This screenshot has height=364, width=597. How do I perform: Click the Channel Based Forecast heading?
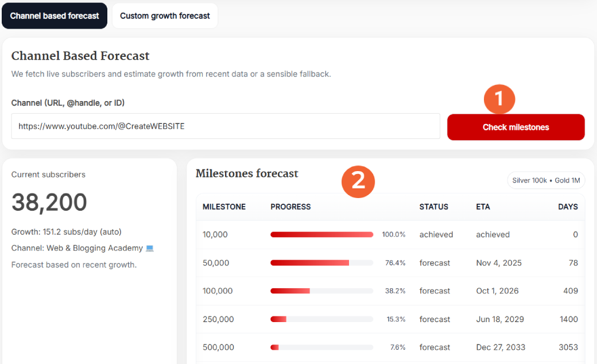80,56
